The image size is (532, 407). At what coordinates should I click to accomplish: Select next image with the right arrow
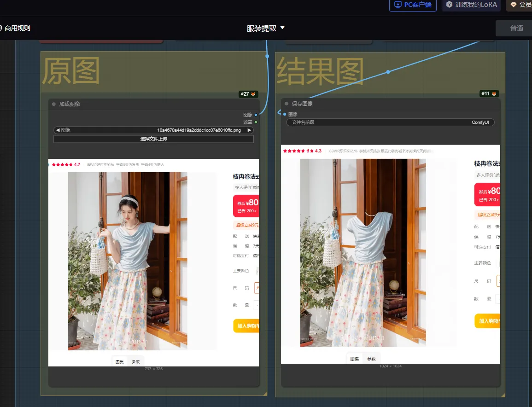(x=249, y=130)
